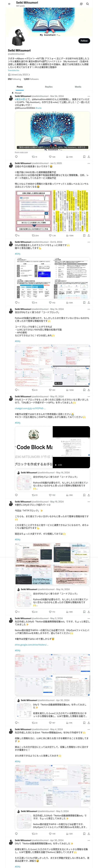The image size is (98, 868).
Task: Open search with the magnifier icon
Action: 88,4
